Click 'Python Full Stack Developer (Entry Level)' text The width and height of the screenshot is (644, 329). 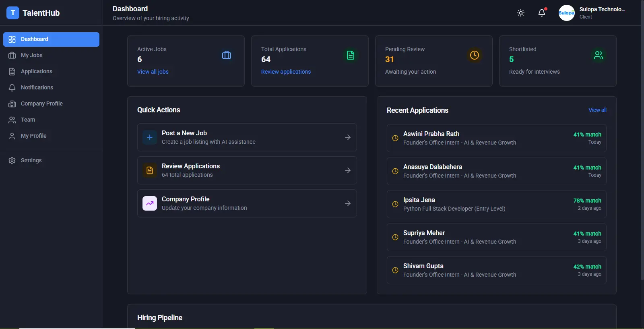tap(454, 209)
